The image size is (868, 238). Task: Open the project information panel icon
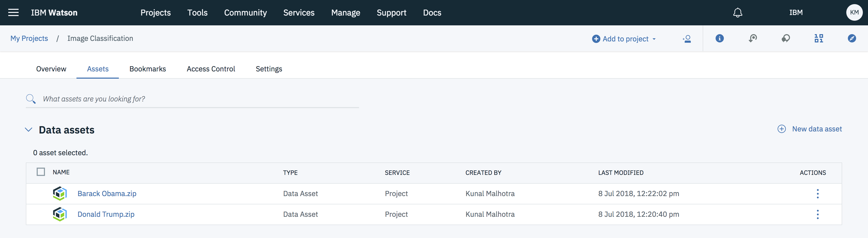tap(719, 39)
